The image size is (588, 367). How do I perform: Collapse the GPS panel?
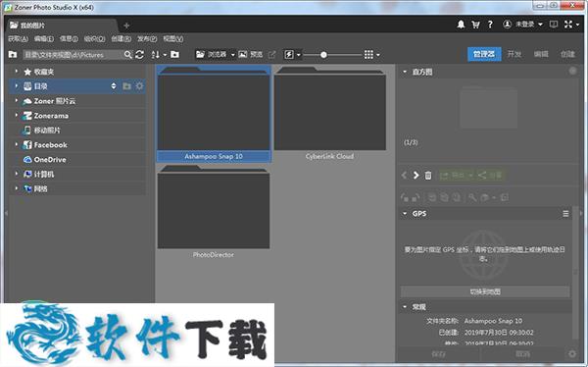pos(405,213)
